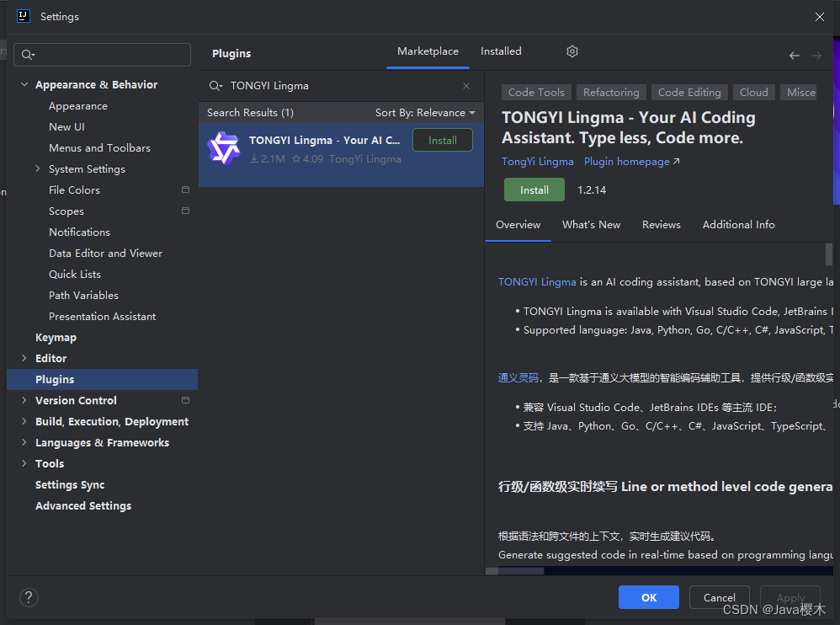Image resolution: width=840 pixels, height=625 pixels.
Task: Navigate forward with the right arrow
Action: pos(816,56)
